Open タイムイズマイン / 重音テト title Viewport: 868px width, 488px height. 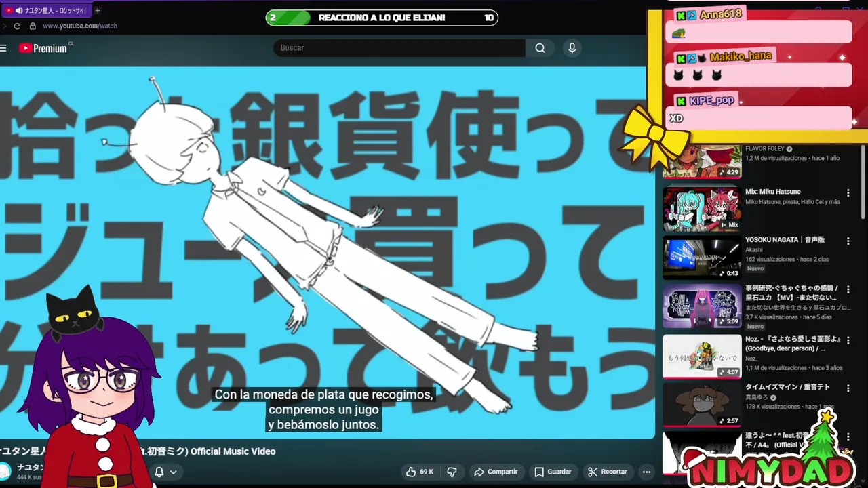pos(787,388)
